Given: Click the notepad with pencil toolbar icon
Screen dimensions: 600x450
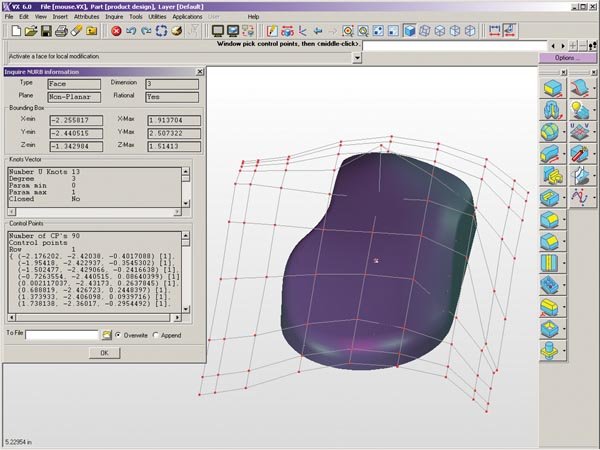Looking at the screenshot, I should (x=272, y=31).
